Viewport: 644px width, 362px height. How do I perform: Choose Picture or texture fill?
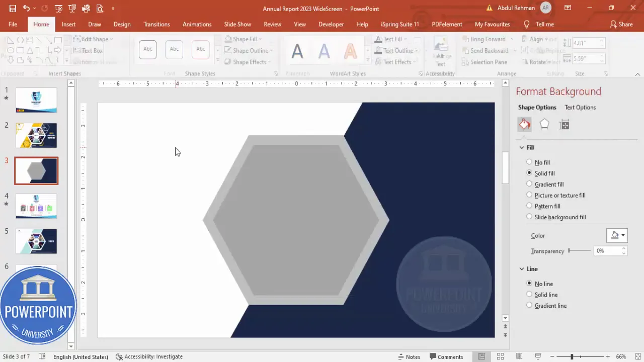pos(556,195)
